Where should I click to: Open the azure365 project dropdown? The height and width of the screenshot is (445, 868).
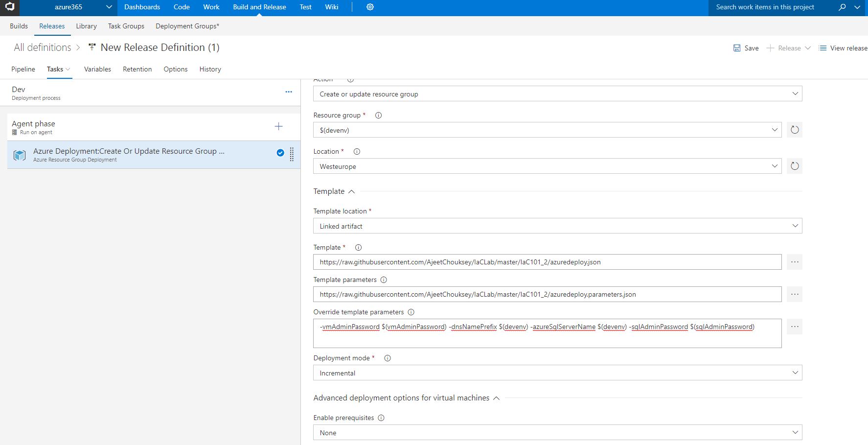tap(69, 7)
